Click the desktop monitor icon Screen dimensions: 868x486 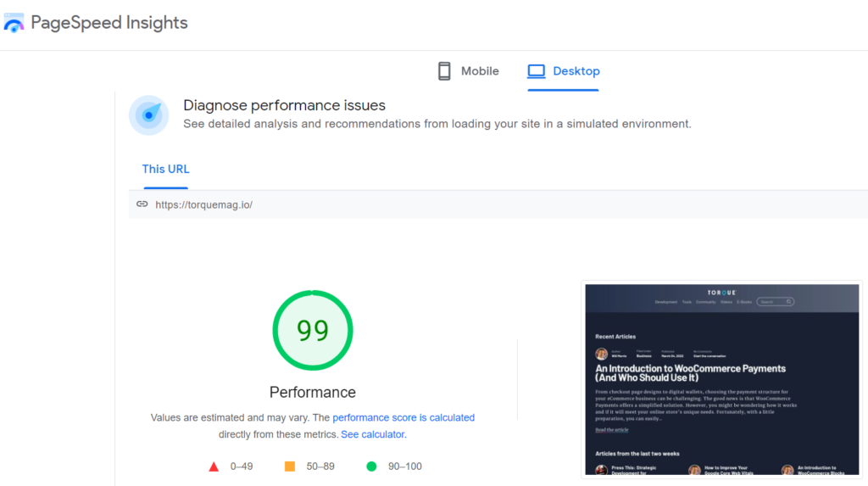537,71
